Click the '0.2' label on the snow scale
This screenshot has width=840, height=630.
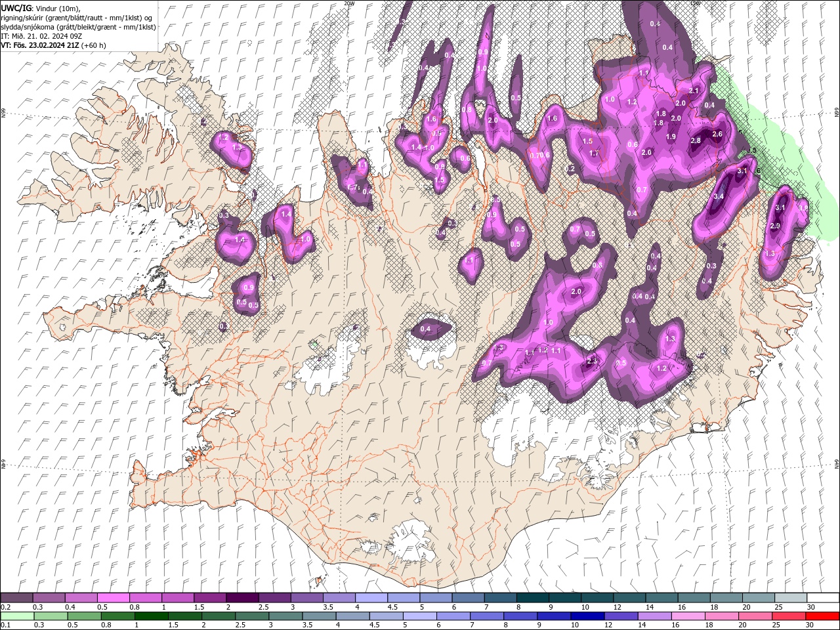click(5, 607)
